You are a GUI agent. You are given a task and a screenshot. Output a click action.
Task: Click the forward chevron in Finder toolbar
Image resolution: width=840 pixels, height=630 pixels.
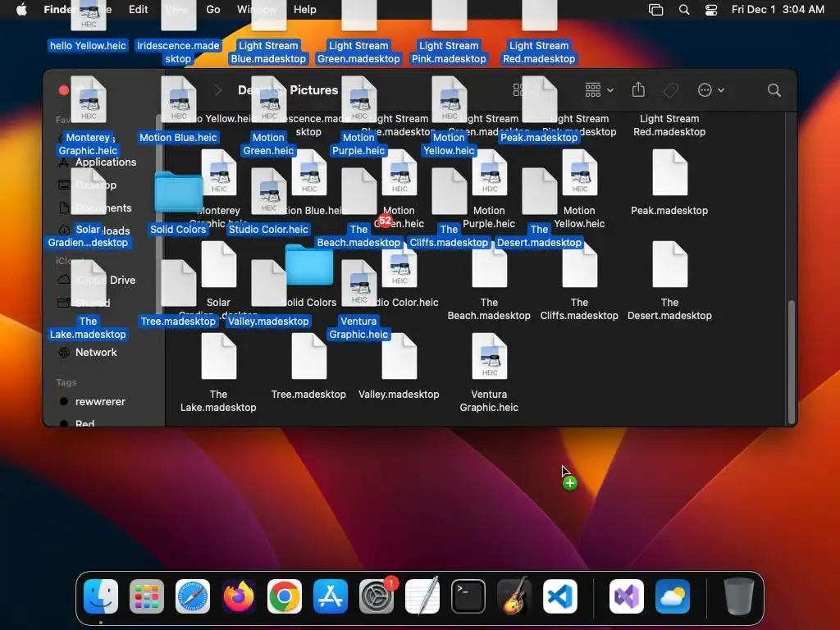[x=218, y=90]
